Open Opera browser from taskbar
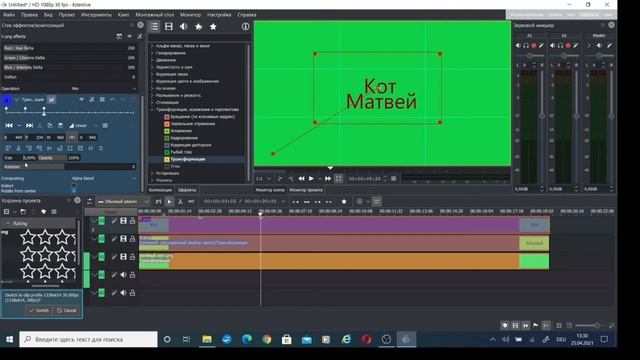 366,339
